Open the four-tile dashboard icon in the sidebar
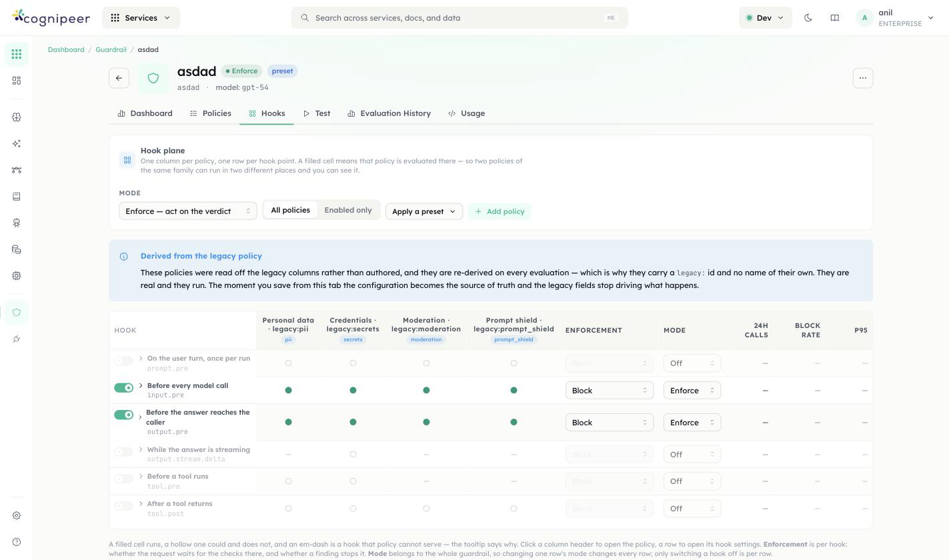This screenshot has width=949, height=560. pos(17,81)
